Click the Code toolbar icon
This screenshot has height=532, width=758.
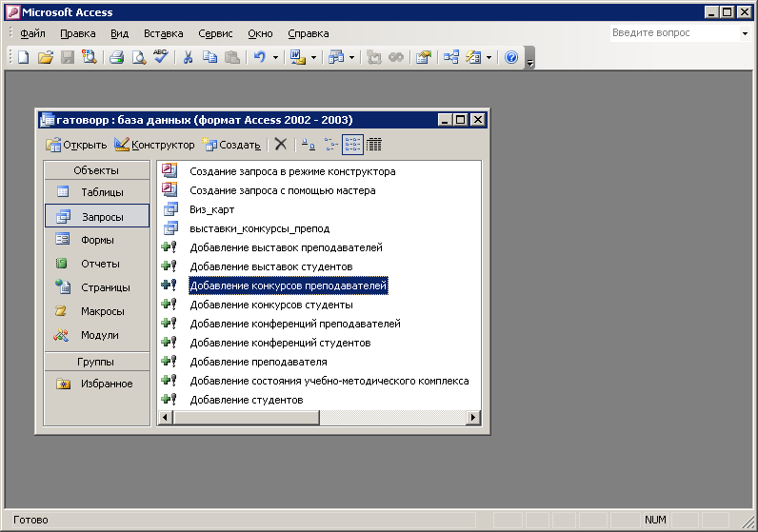tap(373, 57)
